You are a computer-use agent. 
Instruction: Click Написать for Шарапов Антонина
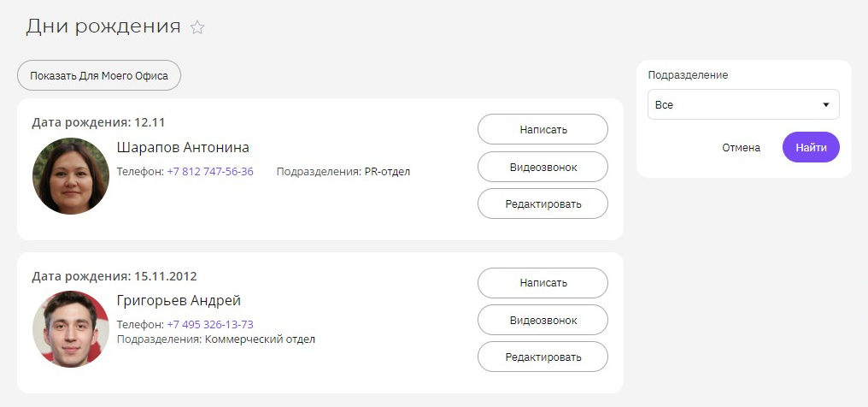(542, 130)
